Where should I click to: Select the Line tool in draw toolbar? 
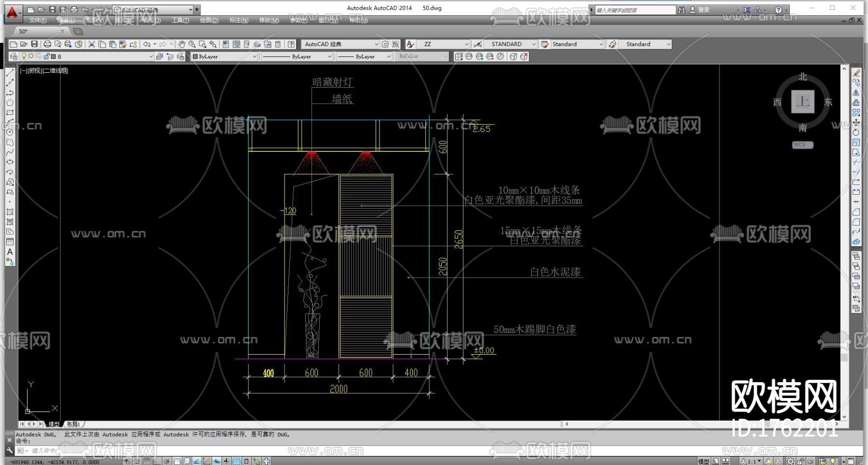click(10, 73)
